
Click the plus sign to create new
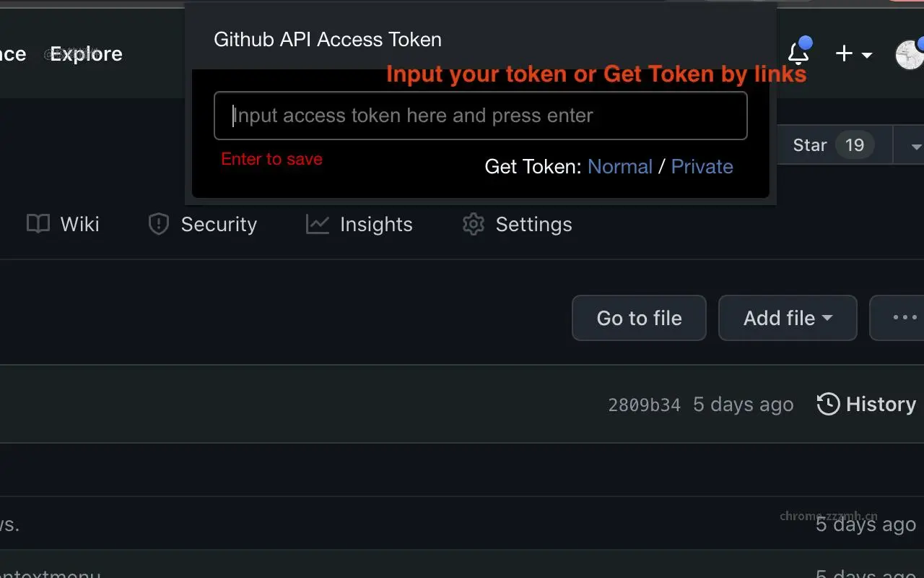[842, 53]
